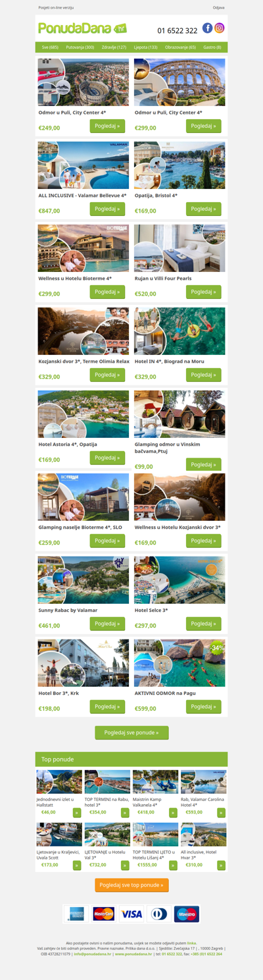Click the Odjava unsubscribe link
The height and width of the screenshot is (980, 263).
click(x=218, y=7)
